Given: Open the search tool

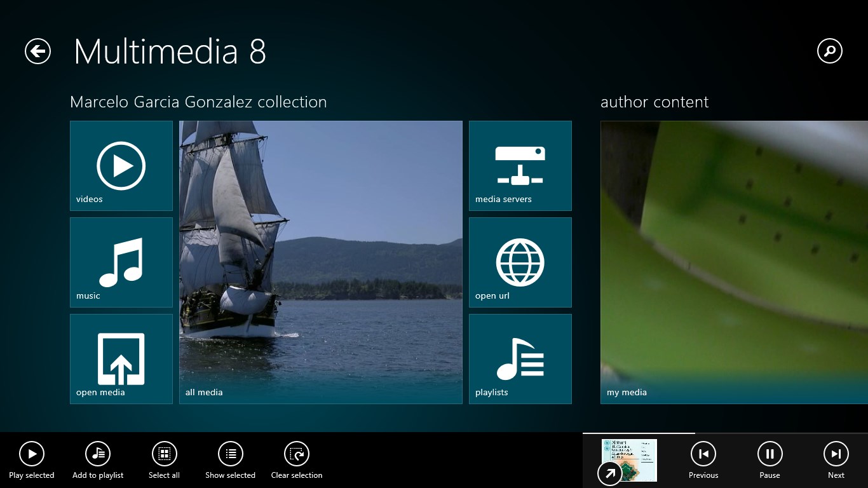Looking at the screenshot, I should pyautogui.click(x=829, y=51).
